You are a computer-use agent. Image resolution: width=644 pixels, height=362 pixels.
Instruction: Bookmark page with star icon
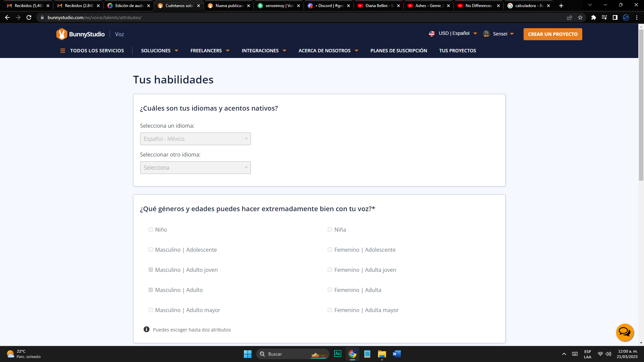coord(580,17)
